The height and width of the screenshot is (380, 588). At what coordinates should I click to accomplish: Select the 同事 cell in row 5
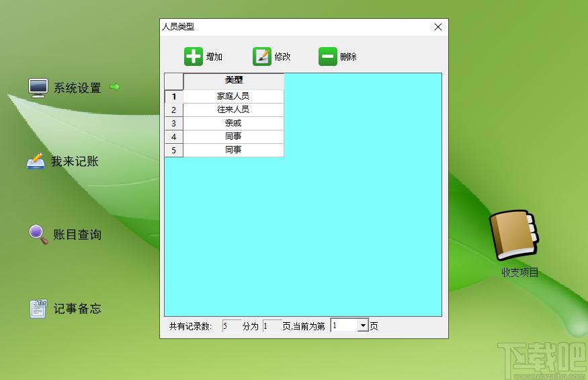click(x=233, y=151)
